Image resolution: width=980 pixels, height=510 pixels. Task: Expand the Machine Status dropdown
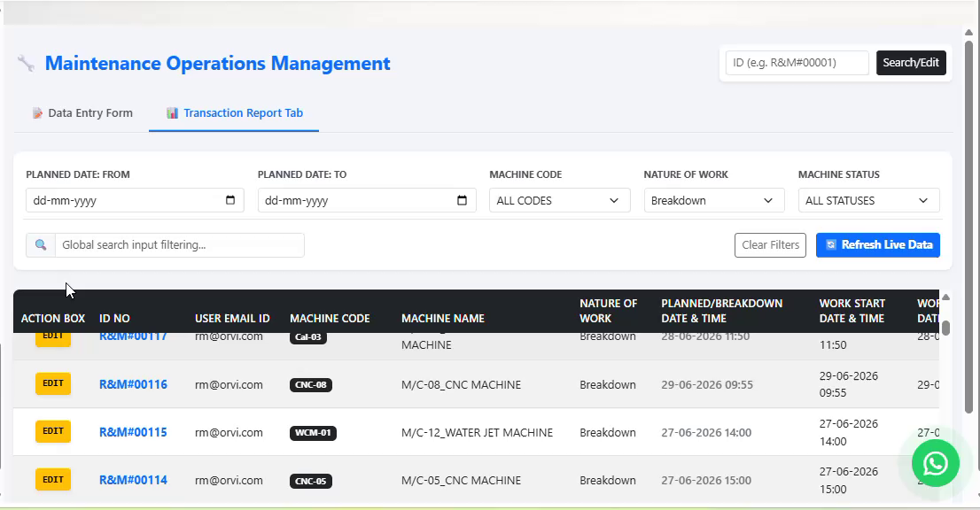[868, 200]
